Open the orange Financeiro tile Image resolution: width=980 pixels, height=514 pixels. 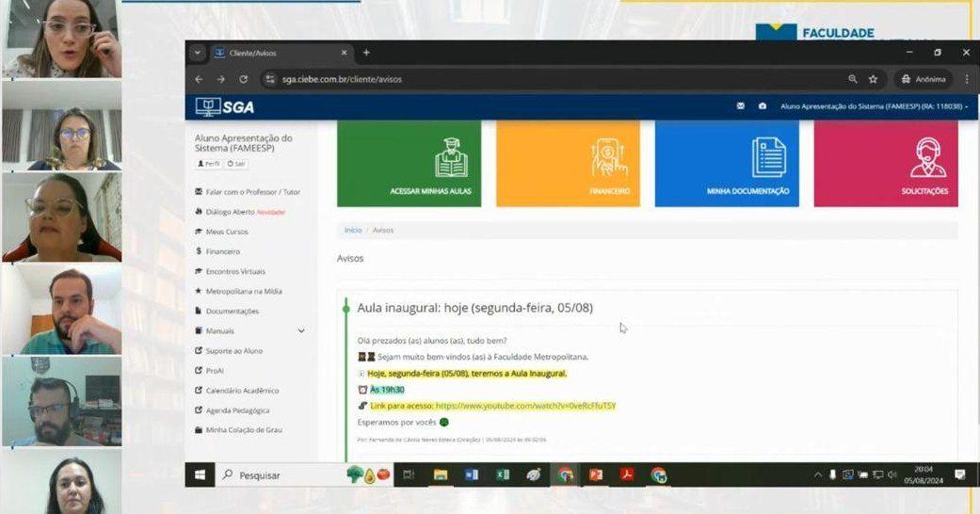click(568, 163)
